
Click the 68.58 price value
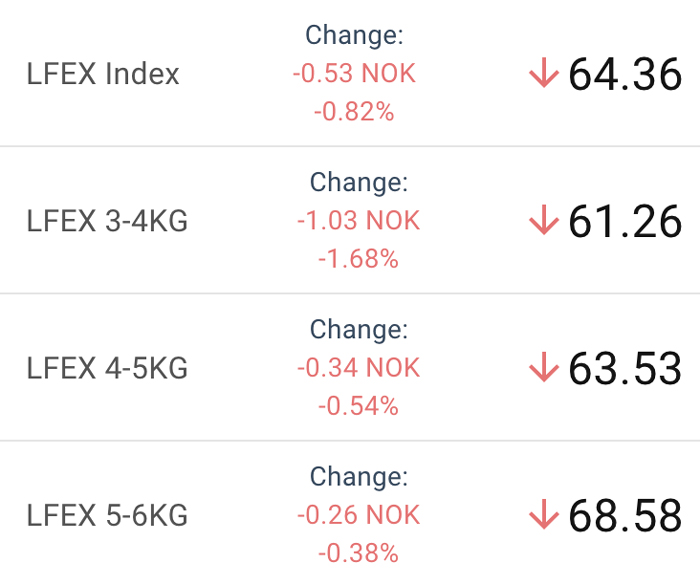tap(625, 516)
